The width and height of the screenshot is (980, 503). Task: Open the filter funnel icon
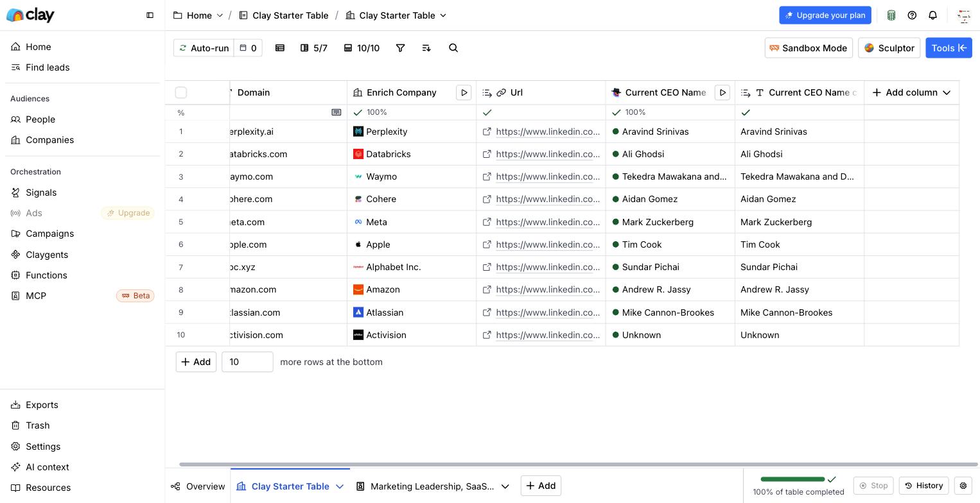coord(400,48)
